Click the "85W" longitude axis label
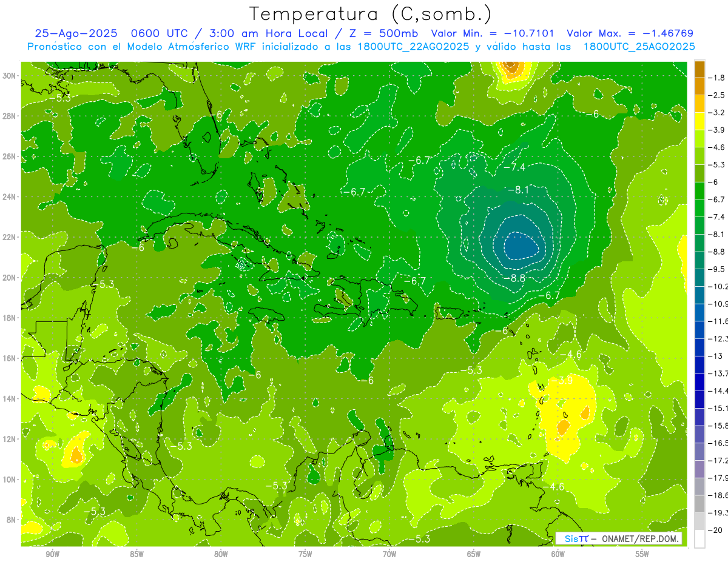This screenshot has height=562, width=728. [x=136, y=554]
